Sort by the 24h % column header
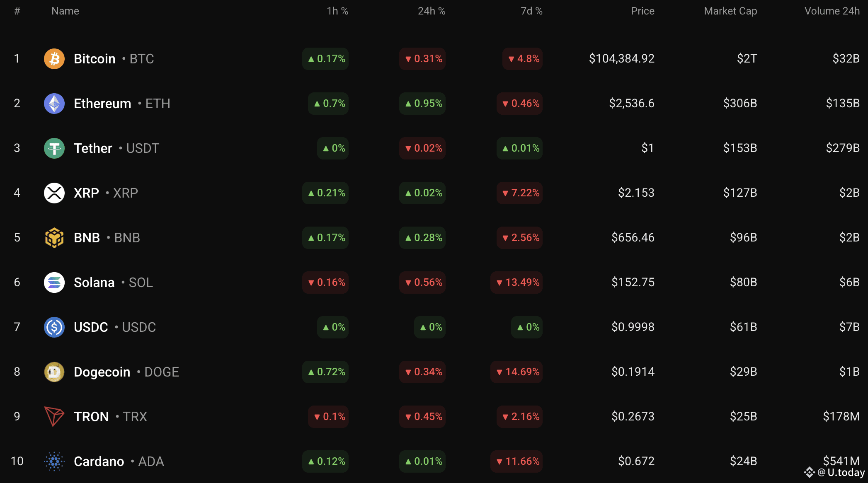 coord(432,11)
